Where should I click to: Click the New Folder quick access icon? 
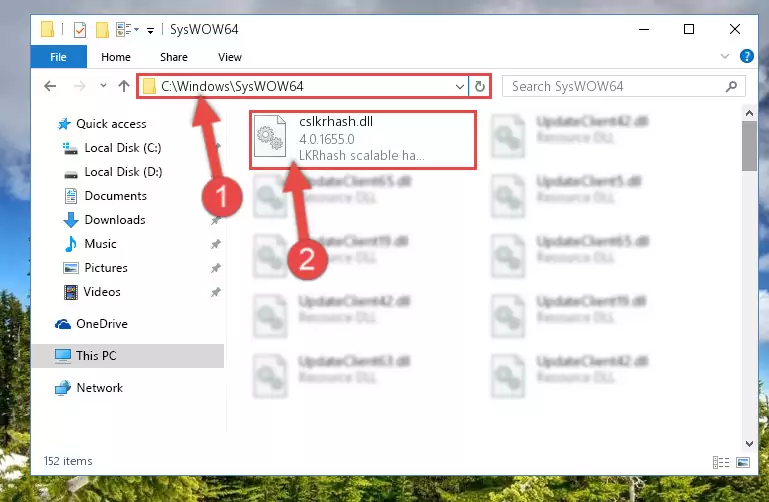102,29
